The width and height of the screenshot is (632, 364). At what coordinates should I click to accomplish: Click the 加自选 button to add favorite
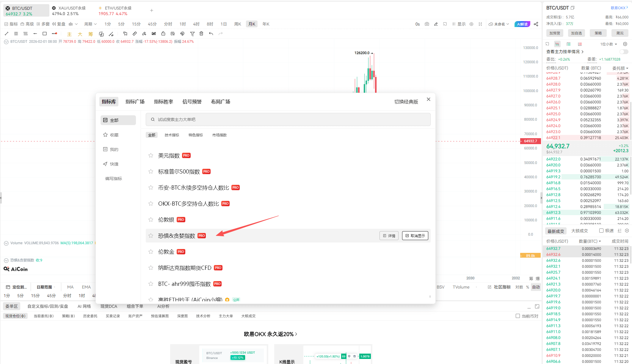[x=576, y=33]
